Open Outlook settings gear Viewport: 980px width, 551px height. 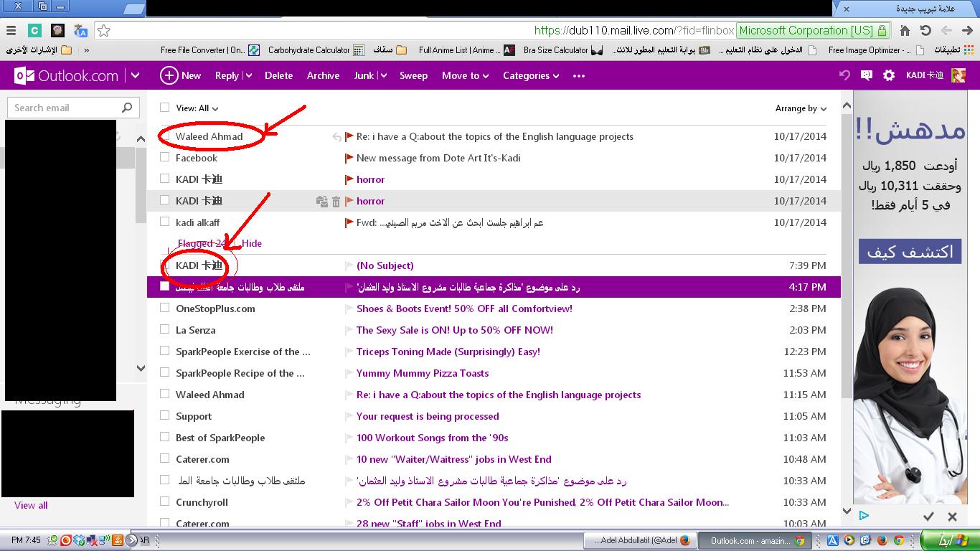(x=889, y=75)
